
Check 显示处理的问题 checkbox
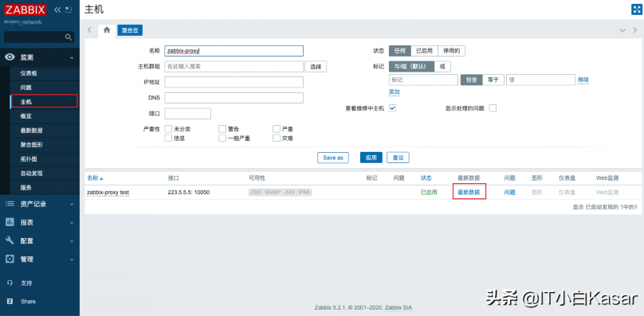point(493,108)
